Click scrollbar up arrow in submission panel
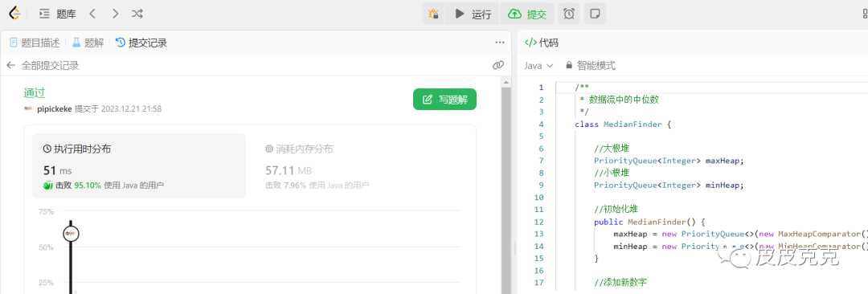Screen dimensions: 868x294 coord(506,82)
